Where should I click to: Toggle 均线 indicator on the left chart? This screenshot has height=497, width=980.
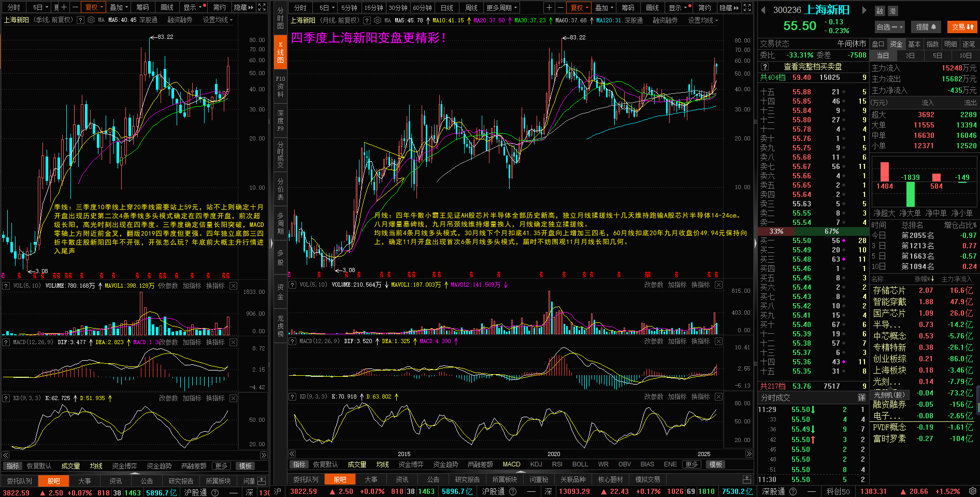(96, 466)
